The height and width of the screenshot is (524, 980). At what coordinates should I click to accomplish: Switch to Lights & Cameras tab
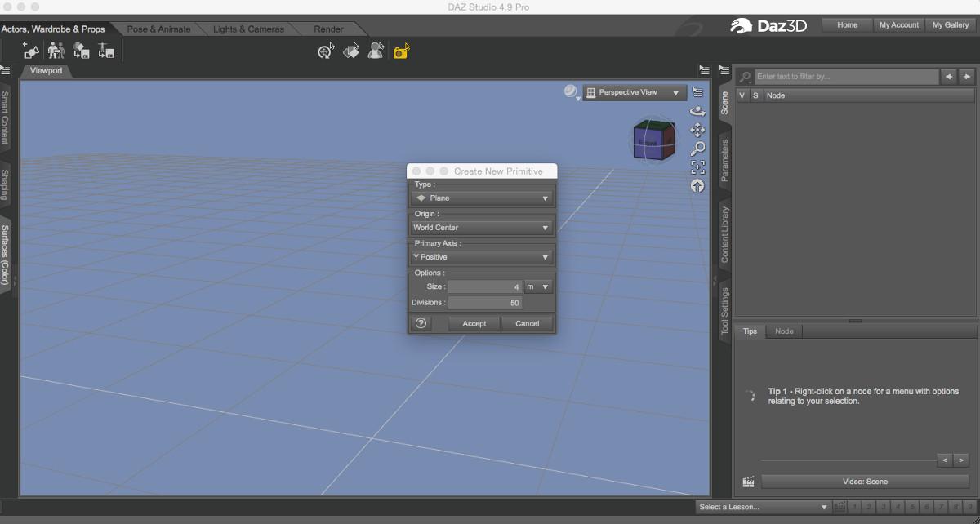(x=248, y=29)
